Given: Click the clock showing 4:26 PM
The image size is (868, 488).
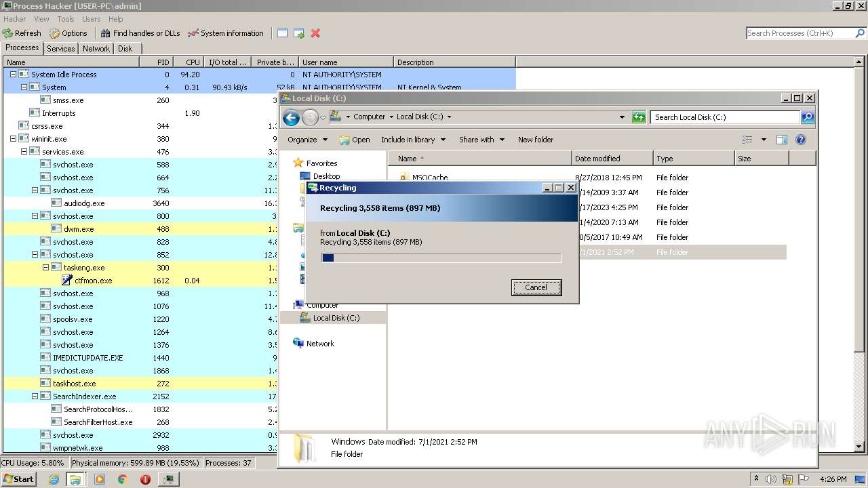Looking at the screenshot, I should (x=833, y=479).
